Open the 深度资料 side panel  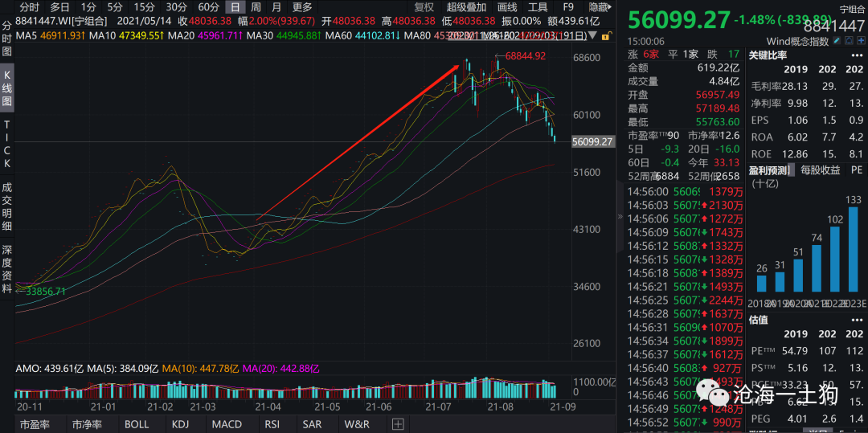point(7,264)
